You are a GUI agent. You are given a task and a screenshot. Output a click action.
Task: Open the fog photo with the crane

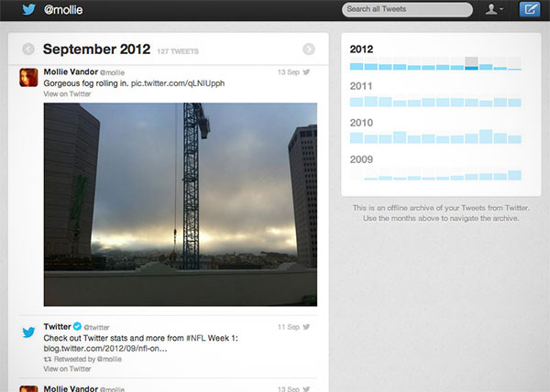(x=181, y=204)
